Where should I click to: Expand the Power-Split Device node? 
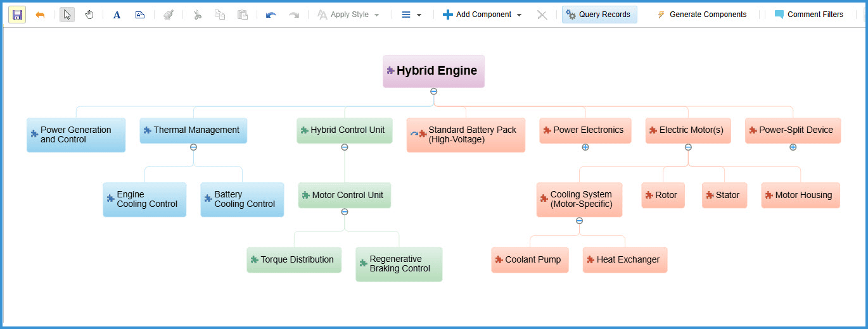(793, 147)
